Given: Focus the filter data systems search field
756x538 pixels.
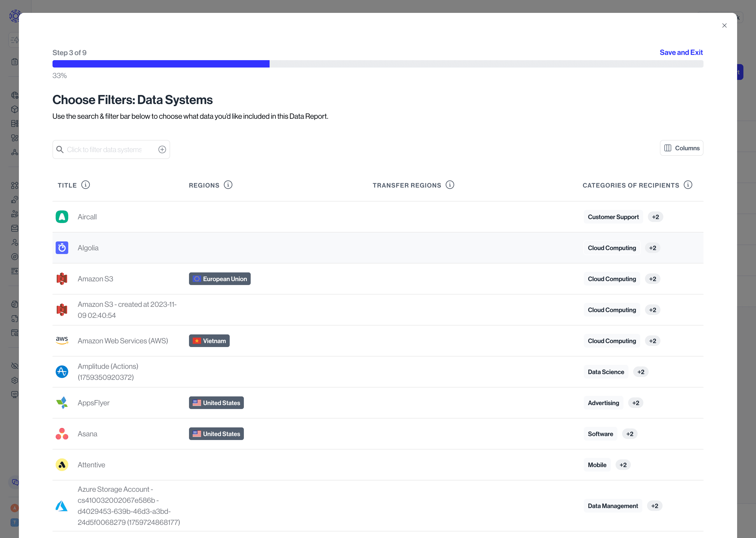Looking at the screenshot, I should pos(111,149).
